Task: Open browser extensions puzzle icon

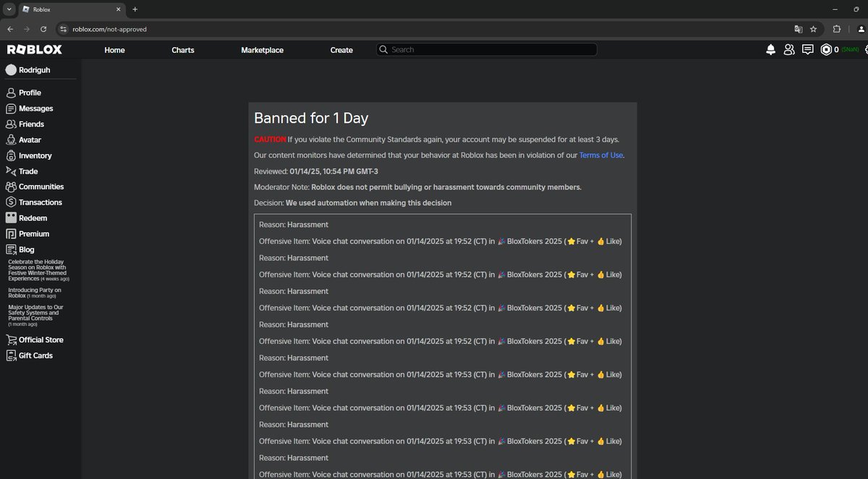Action: (x=837, y=29)
